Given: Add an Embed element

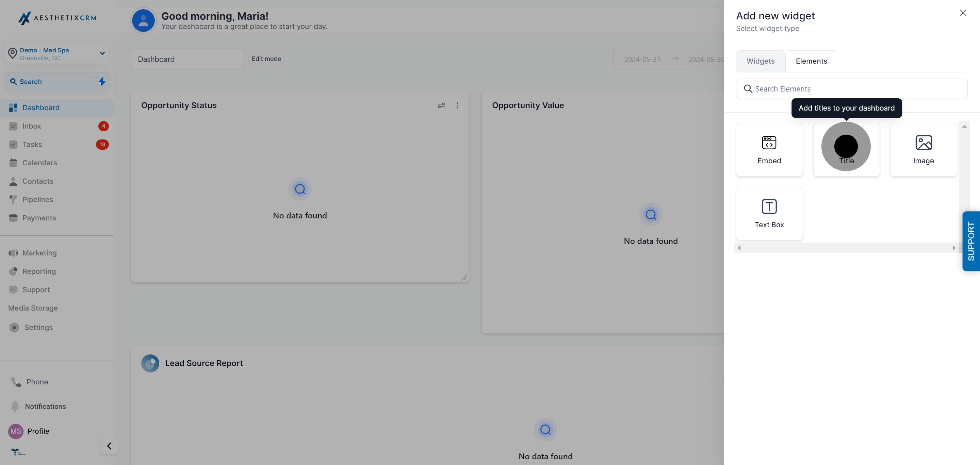Looking at the screenshot, I should [x=769, y=150].
